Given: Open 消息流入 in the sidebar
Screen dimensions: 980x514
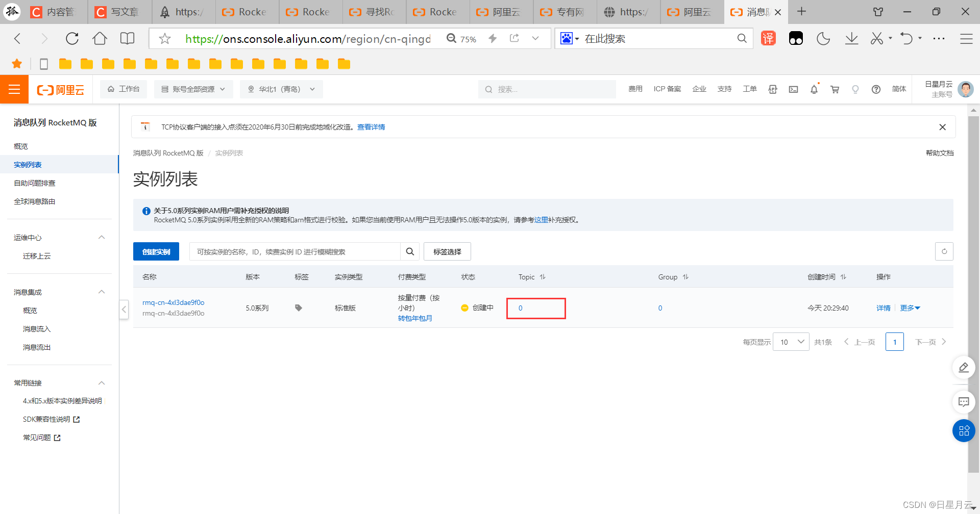Looking at the screenshot, I should [x=37, y=329].
